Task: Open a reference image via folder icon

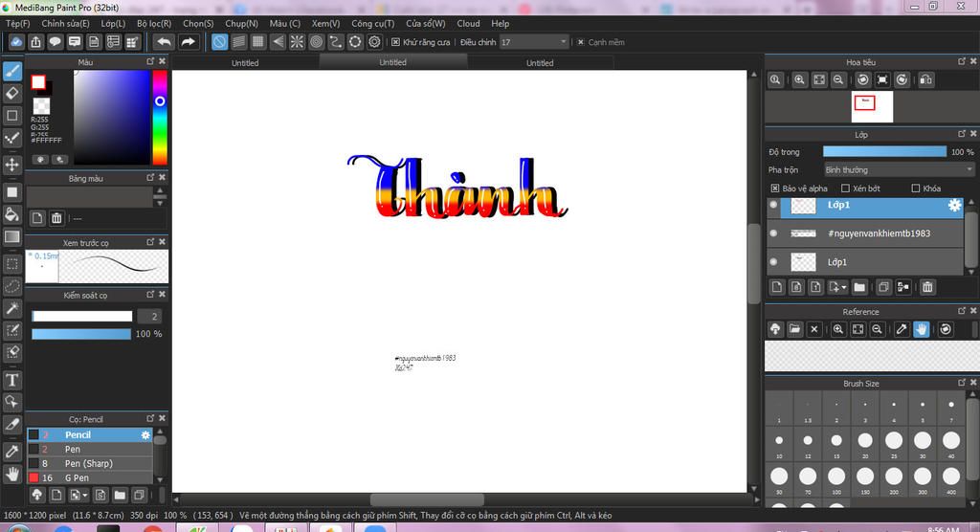Action: pyautogui.click(x=794, y=329)
